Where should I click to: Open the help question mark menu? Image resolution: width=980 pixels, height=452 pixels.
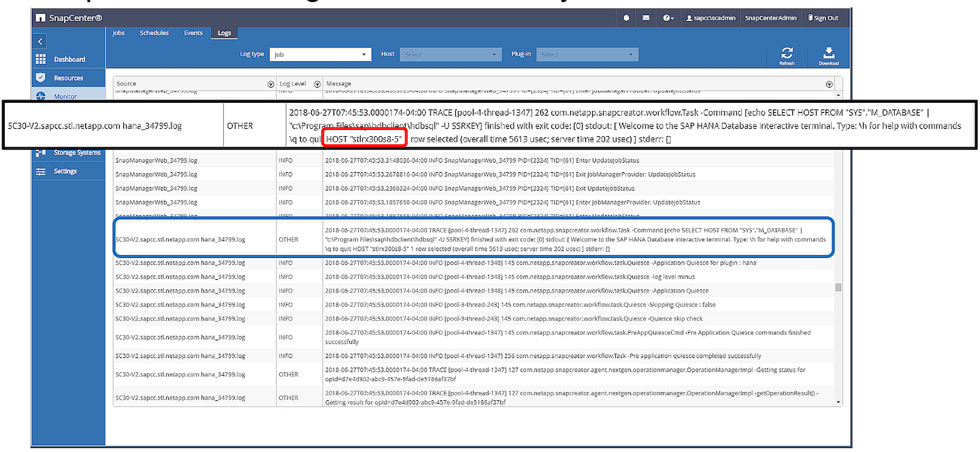(x=668, y=18)
